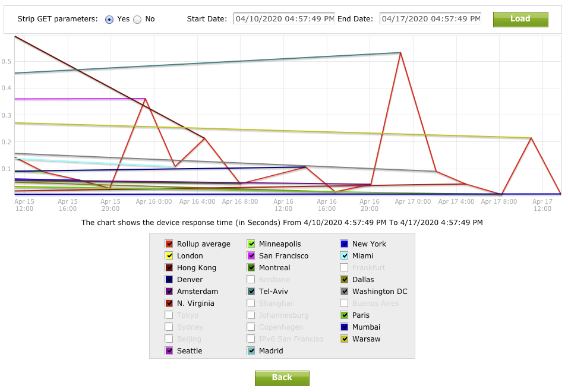
Task: Check the Buenos Aires checkbox
Action: pos(345,304)
